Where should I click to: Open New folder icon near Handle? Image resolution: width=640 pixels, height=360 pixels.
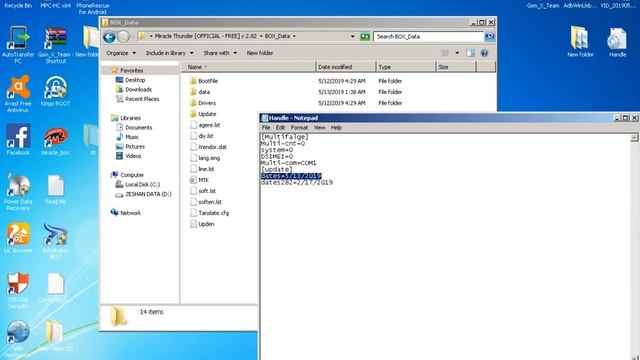pyautogui.click(x=580, y=42)
